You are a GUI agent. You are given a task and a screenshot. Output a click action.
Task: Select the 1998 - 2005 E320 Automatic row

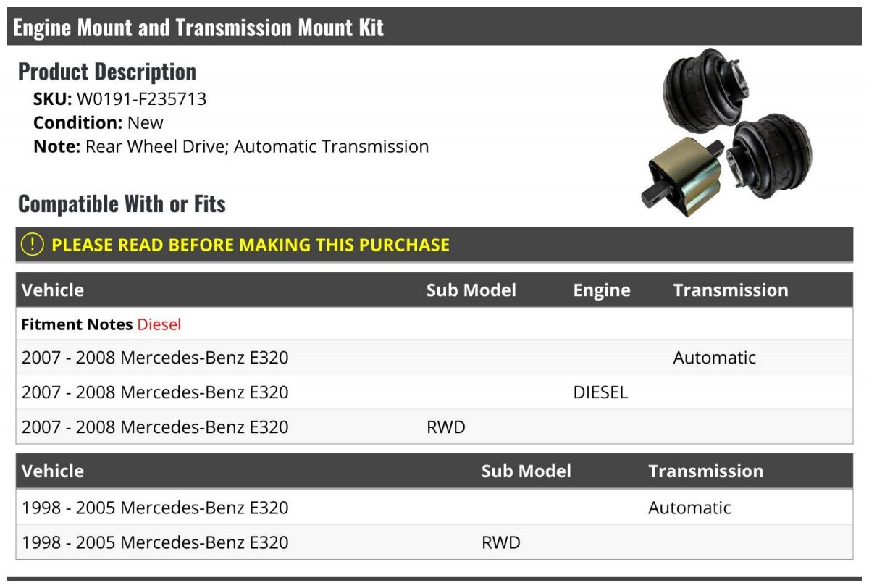[x=434, y=508]
